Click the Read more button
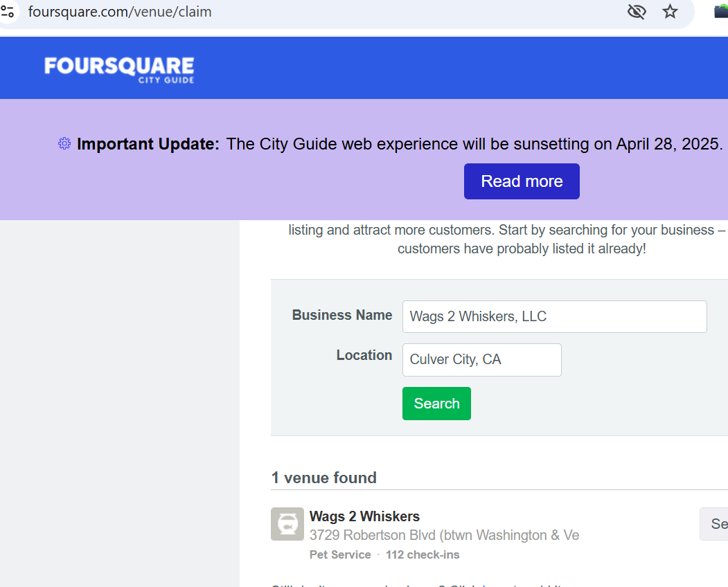Screen dimensions: 728x587 522,181
